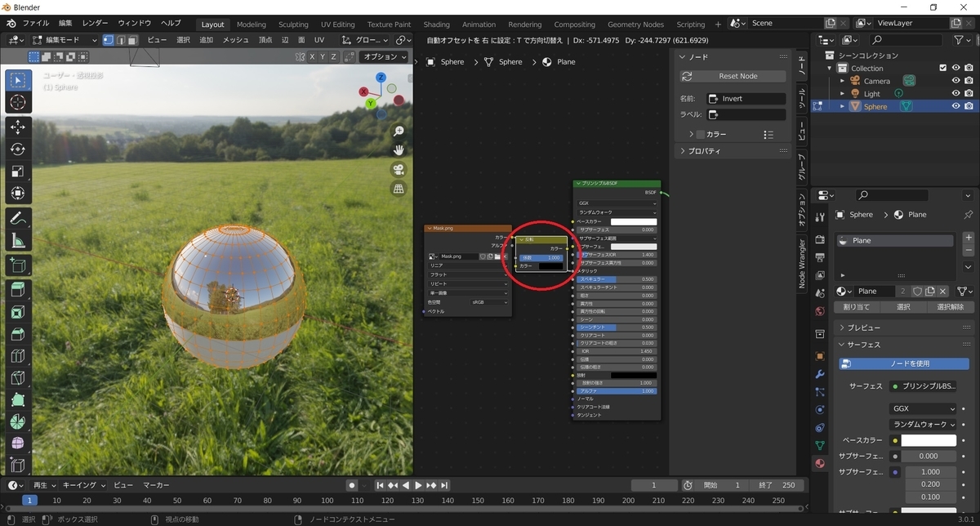980x526 pixels.
Task: Switch to the Shading workspace tab
Action: [437, 25]
